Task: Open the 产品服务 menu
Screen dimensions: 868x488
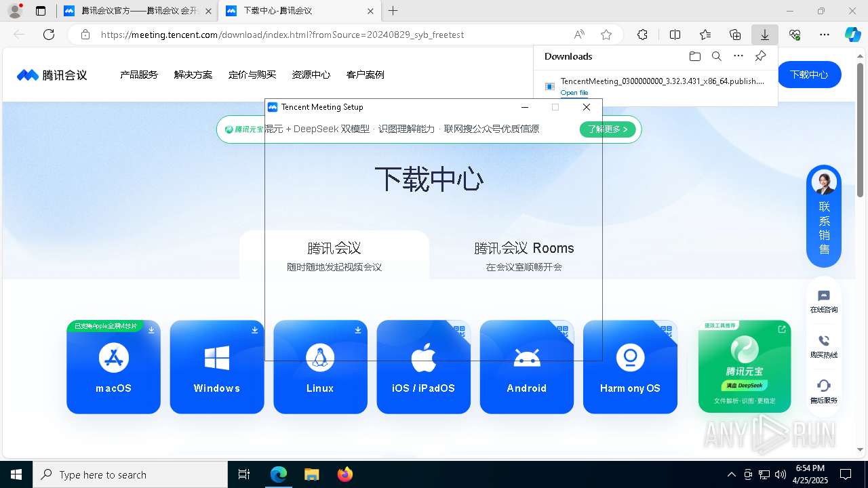Action: (139, 75)
